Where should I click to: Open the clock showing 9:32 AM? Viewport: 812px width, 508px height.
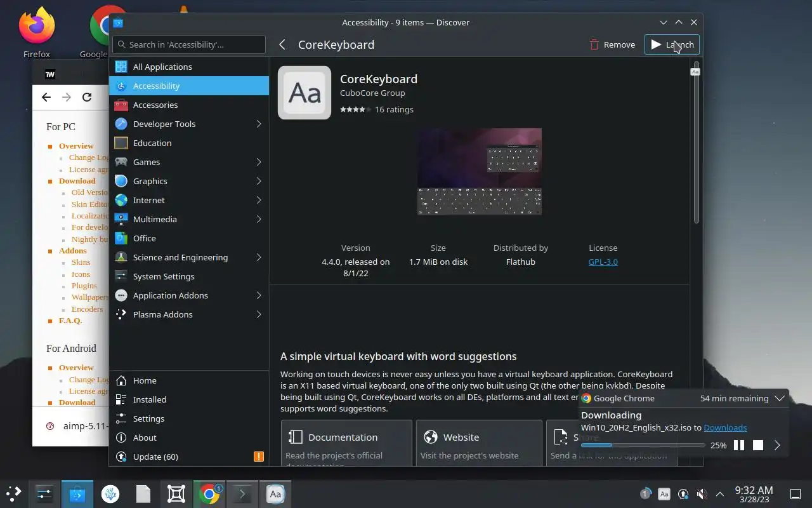(754, 494)
